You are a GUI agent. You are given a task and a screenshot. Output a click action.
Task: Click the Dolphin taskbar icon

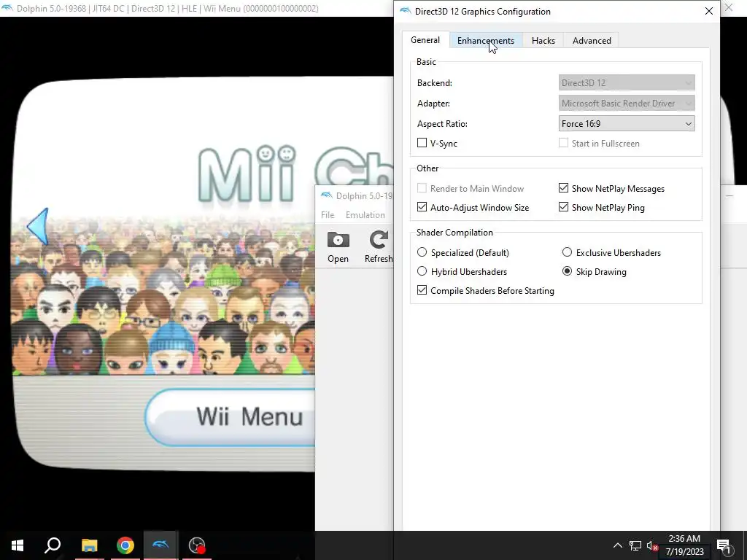tap(160, 545)
